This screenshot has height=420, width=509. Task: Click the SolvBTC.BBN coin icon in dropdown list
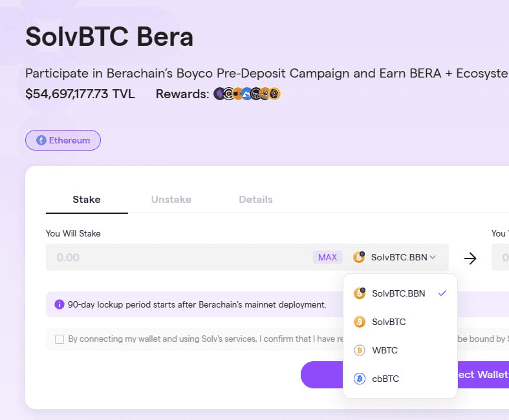coord(360,293)
